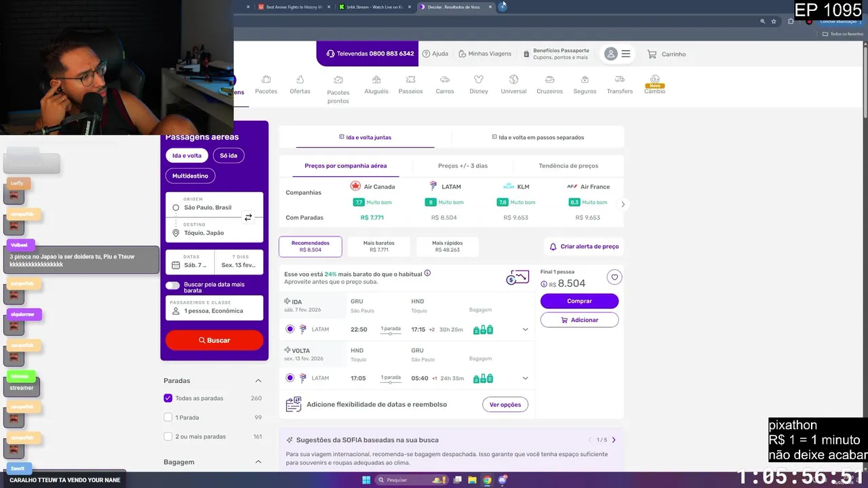Sort by Mais rápidos

[x=446, y=246]
